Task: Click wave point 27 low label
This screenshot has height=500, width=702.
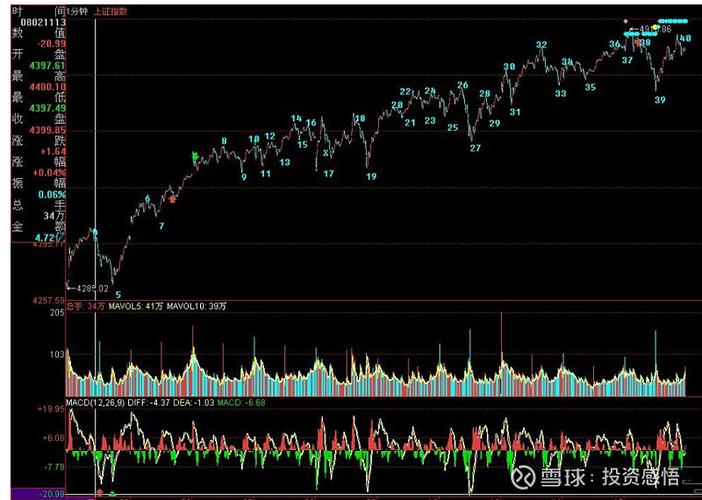Action: (475, 148)
